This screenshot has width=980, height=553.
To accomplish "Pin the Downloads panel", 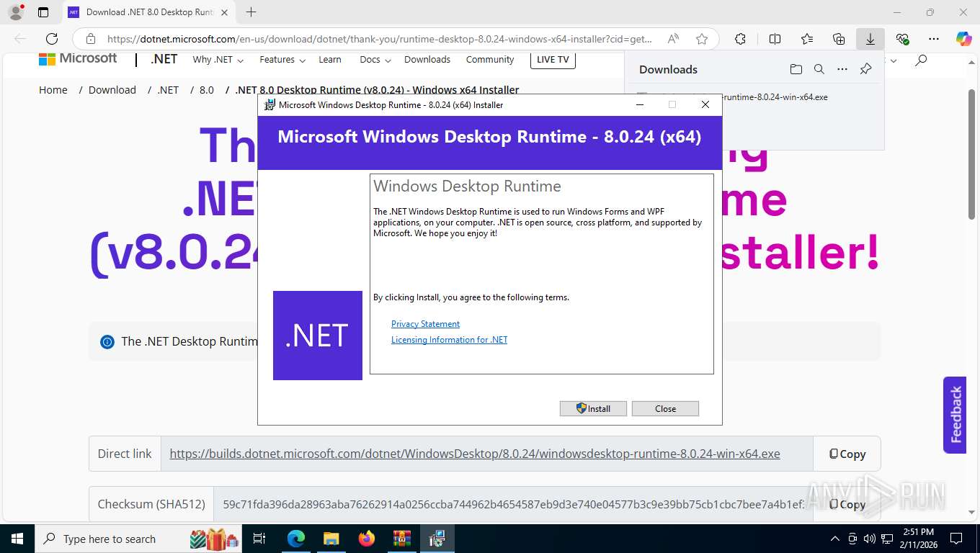I will [866, 69].
